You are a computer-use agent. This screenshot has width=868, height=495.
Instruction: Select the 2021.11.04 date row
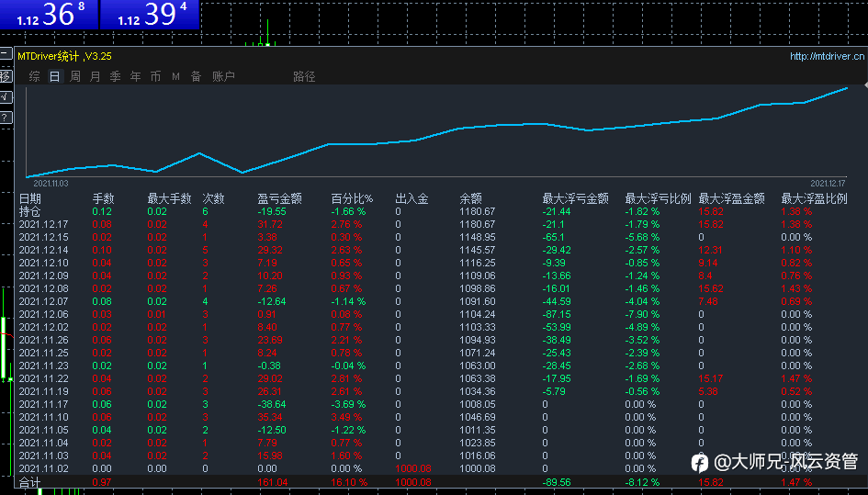pos(44,443)
